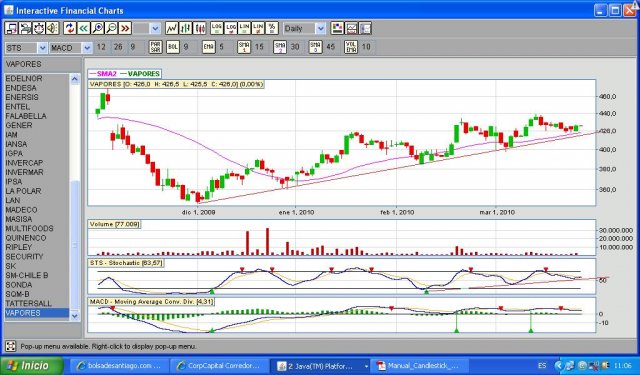Toggle the EMA indicator button
Screen dimensions: 640x375
(209, 47)
